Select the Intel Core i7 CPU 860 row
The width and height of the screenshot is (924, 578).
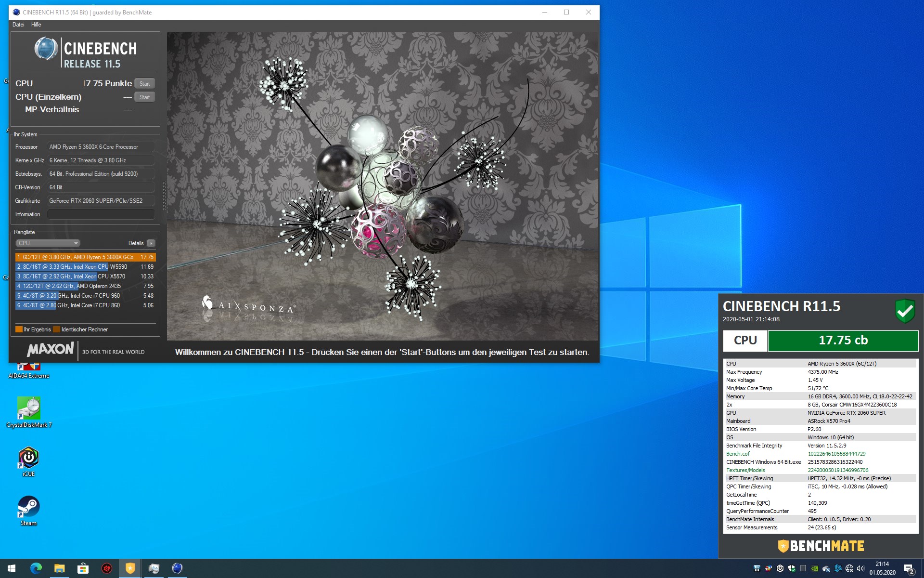coord(85,305)
